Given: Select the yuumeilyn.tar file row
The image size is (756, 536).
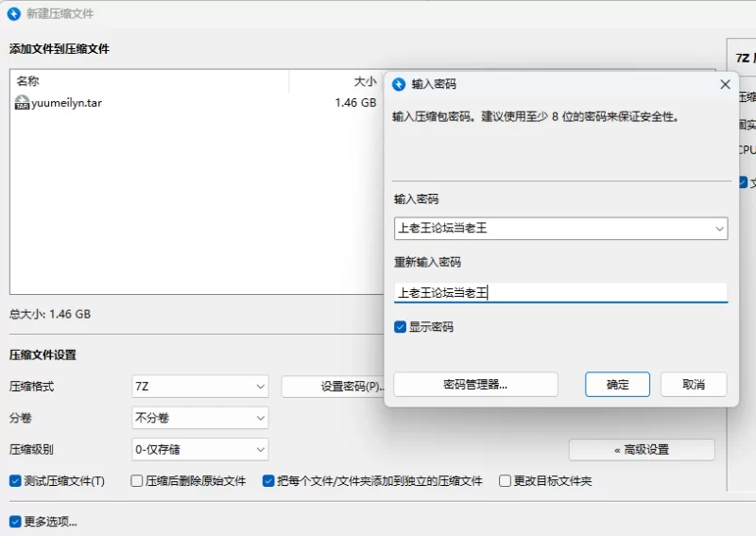Looking at the screenshot, I should [x=196, y=103].
